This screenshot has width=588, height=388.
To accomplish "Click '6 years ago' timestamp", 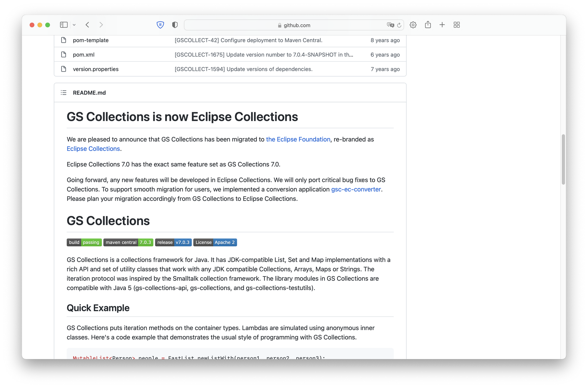I will coord(385,55).
